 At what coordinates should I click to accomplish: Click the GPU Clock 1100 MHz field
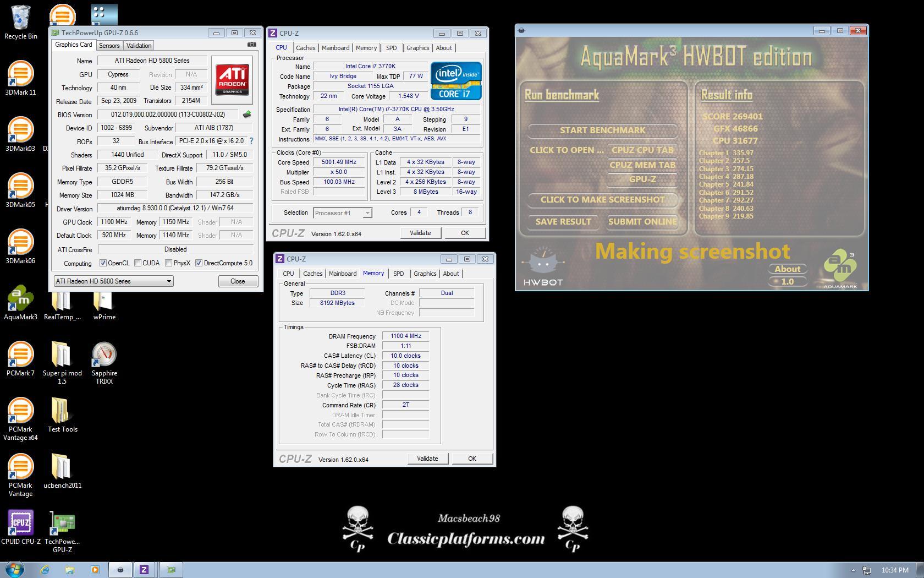[114, 222]
